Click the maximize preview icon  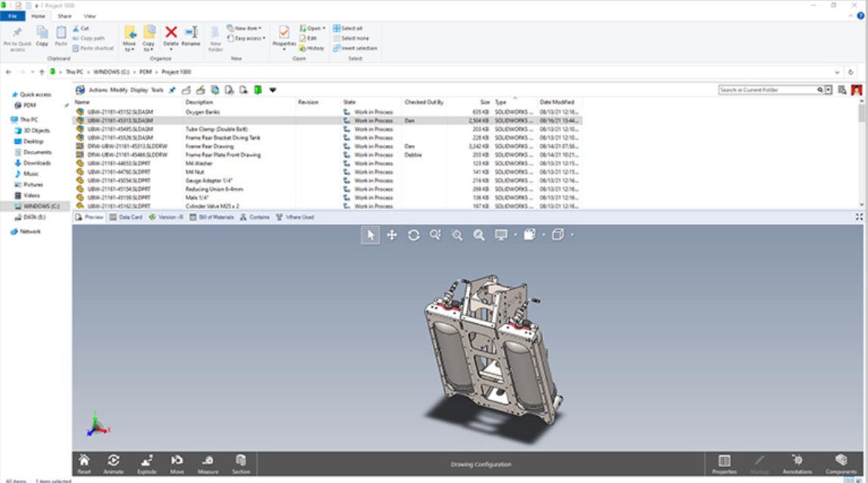859,217
